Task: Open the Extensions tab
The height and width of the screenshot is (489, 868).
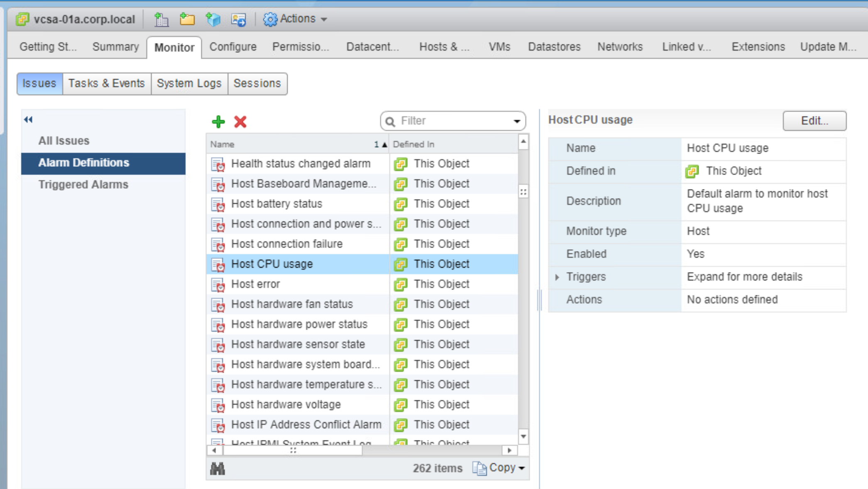Action: click(758, 47)
